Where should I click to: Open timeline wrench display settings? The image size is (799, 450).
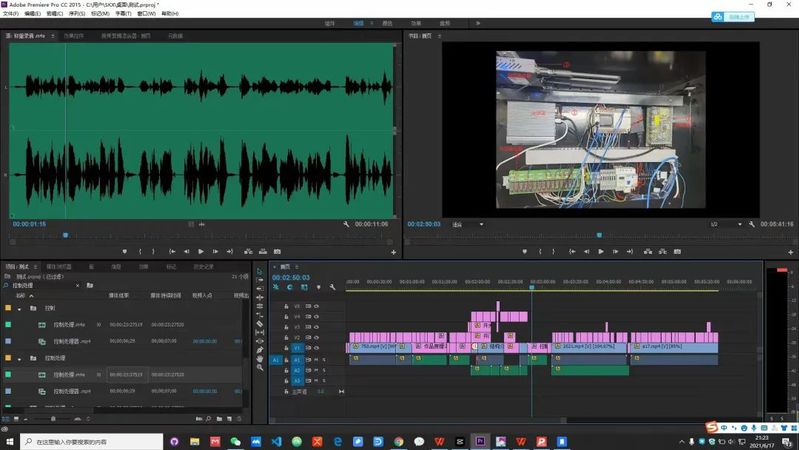[332, 287]
